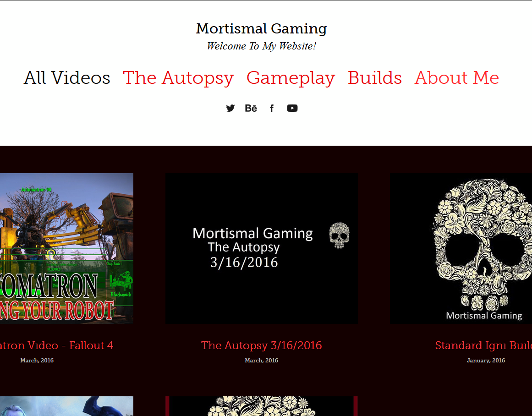Select the All Videos menu item
Viewport: 532px width, 416px height.
pyautogui.click(x=67, y=78)
